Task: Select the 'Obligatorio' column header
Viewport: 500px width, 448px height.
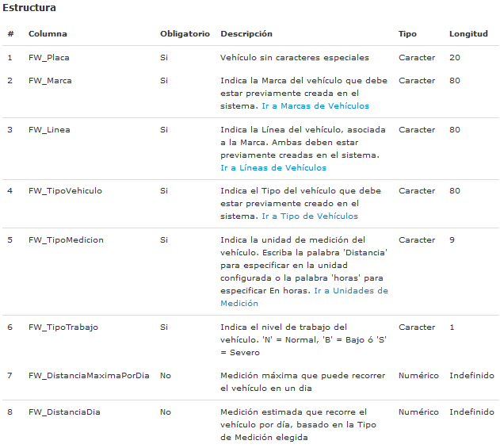Action: coord(185,34)
